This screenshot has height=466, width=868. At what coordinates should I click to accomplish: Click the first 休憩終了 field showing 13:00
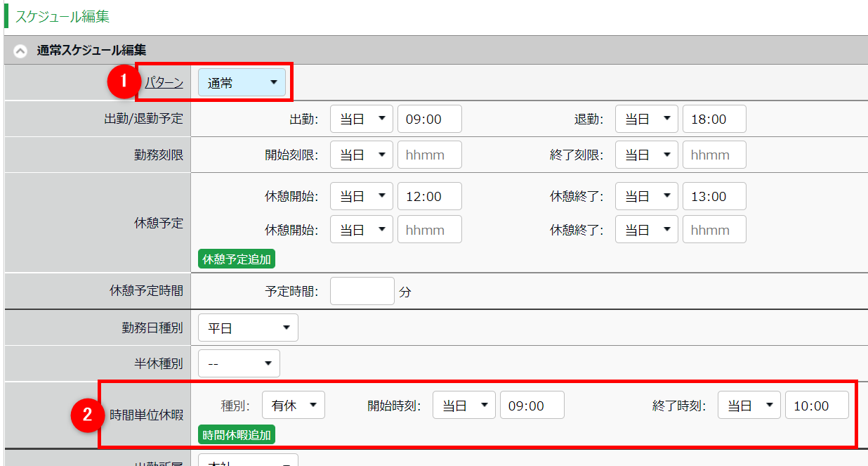(x=714, y=196)
